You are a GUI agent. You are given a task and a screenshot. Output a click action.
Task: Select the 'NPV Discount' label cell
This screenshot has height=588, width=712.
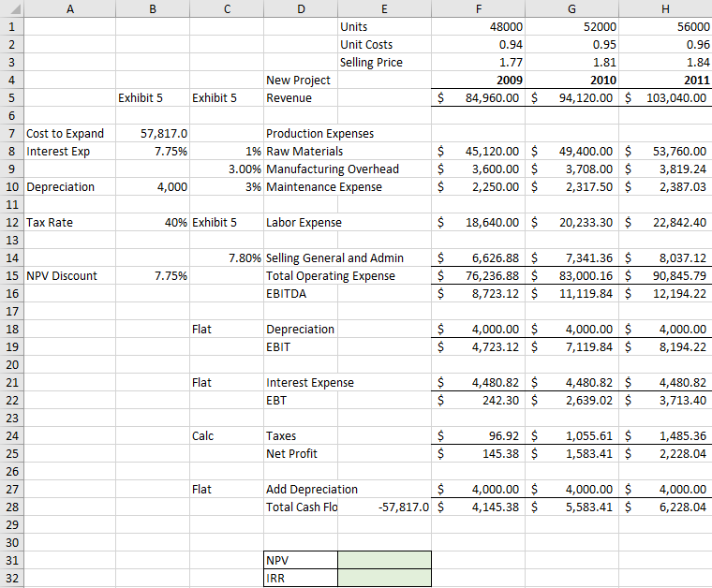[70, 276]
